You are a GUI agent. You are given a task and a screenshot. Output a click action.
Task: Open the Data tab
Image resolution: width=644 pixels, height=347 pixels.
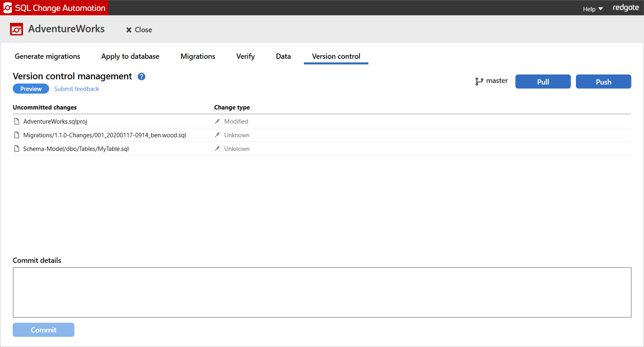tap(283, 56)
